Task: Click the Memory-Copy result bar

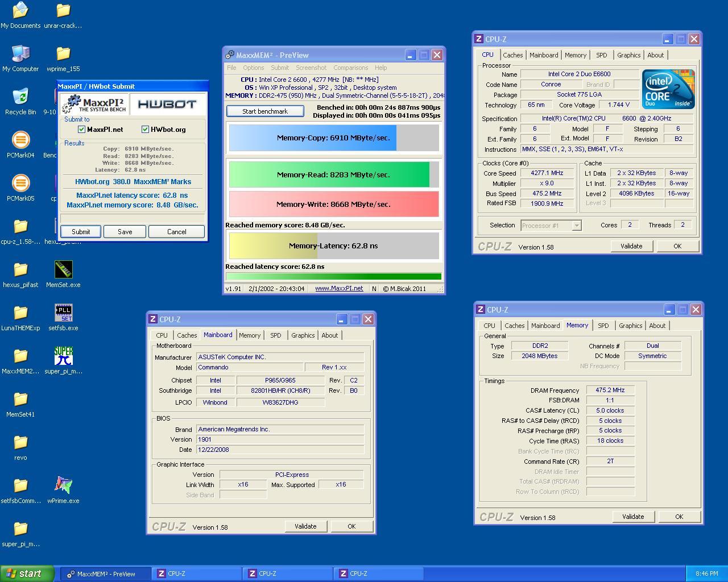Action: point(334,138)
